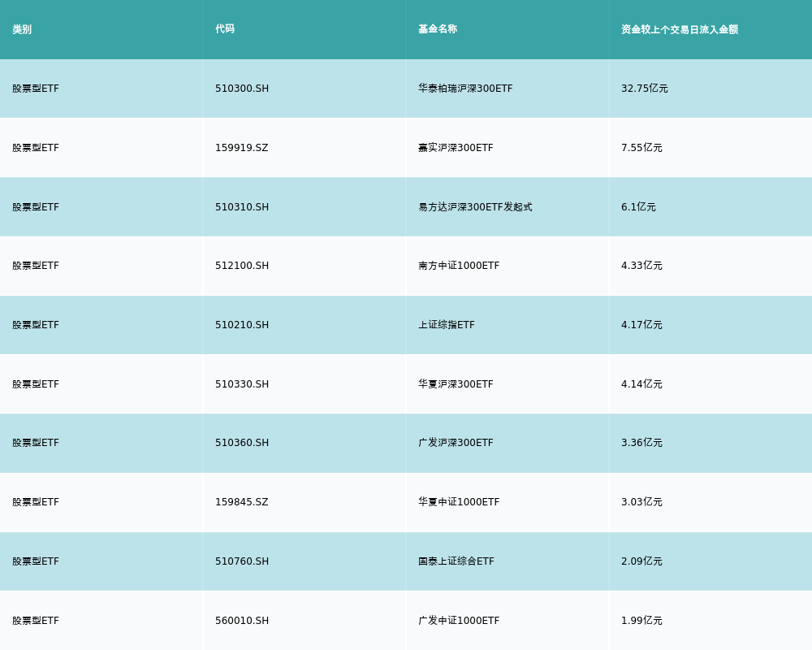Click the 3.03亿元 inflow value
This screenshot has height=650, width=812.
(641, 502)
